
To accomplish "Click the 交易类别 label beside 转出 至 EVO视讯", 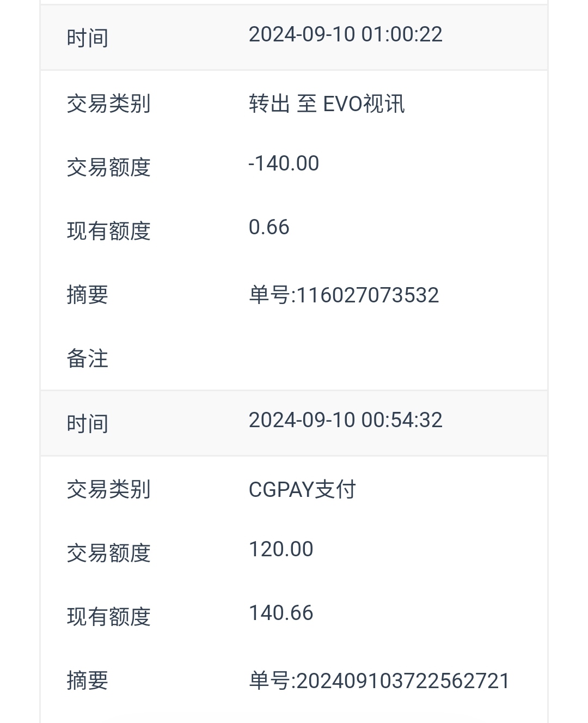I will coord(108,104).
